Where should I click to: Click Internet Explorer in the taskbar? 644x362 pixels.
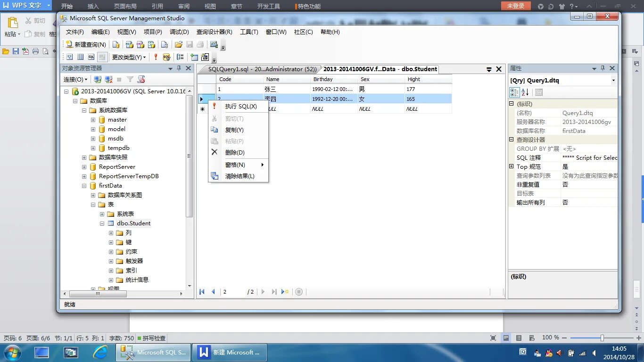click(x=100, y=352)
